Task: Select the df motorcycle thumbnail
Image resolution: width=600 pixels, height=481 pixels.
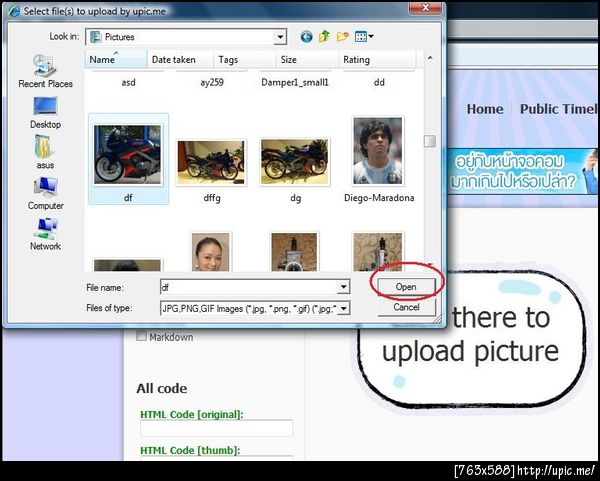Action: coord(128,154)
